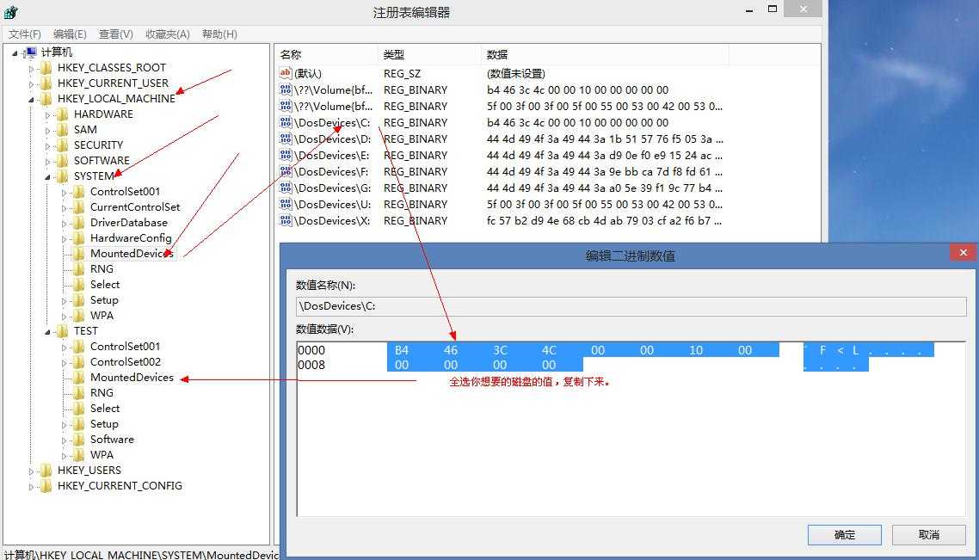Click the 取消 button
Viewport: 979px width, 560px height.
click(928, 534)
